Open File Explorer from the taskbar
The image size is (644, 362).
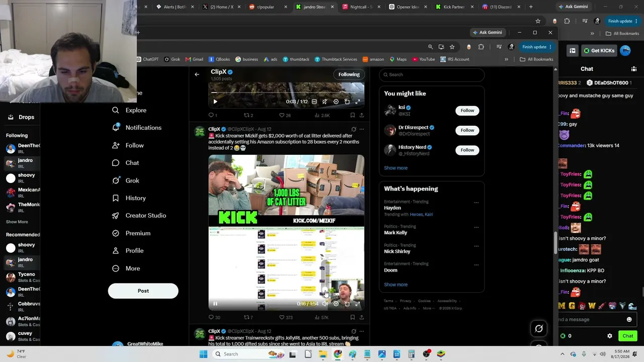pyautogui.click(x=323, y=354)
